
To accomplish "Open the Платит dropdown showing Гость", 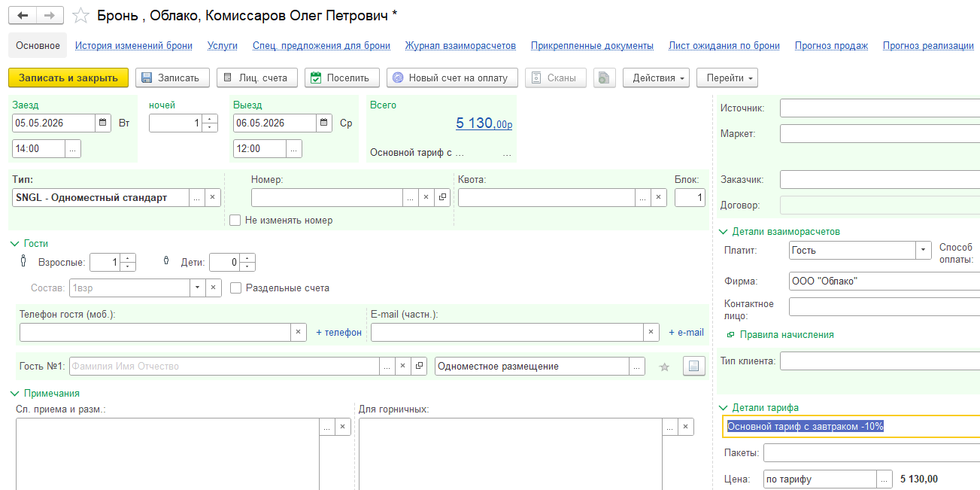I will click(x=924, y=250).
